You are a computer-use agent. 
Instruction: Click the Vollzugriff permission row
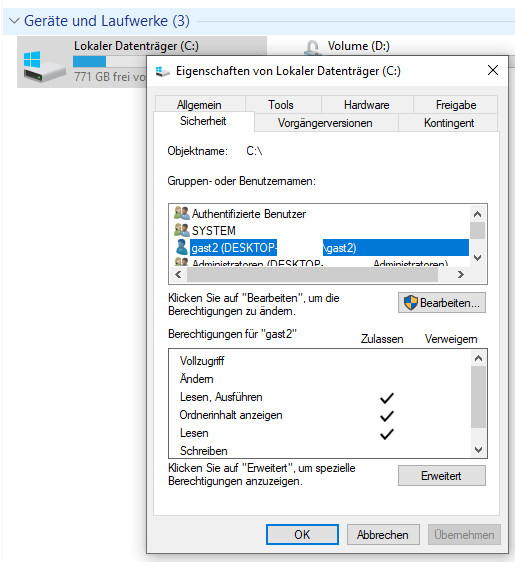pyautogui.click(x=320, y=361)
